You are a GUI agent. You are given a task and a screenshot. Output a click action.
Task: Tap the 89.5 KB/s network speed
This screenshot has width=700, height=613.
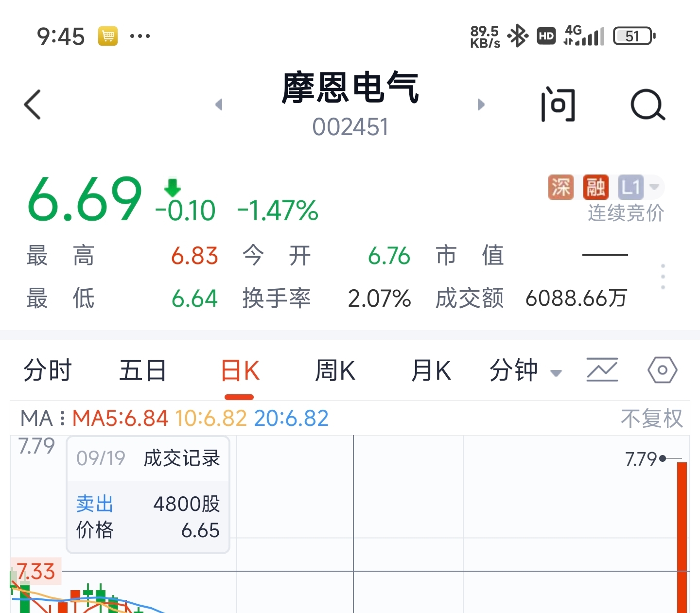coord(485,37)
